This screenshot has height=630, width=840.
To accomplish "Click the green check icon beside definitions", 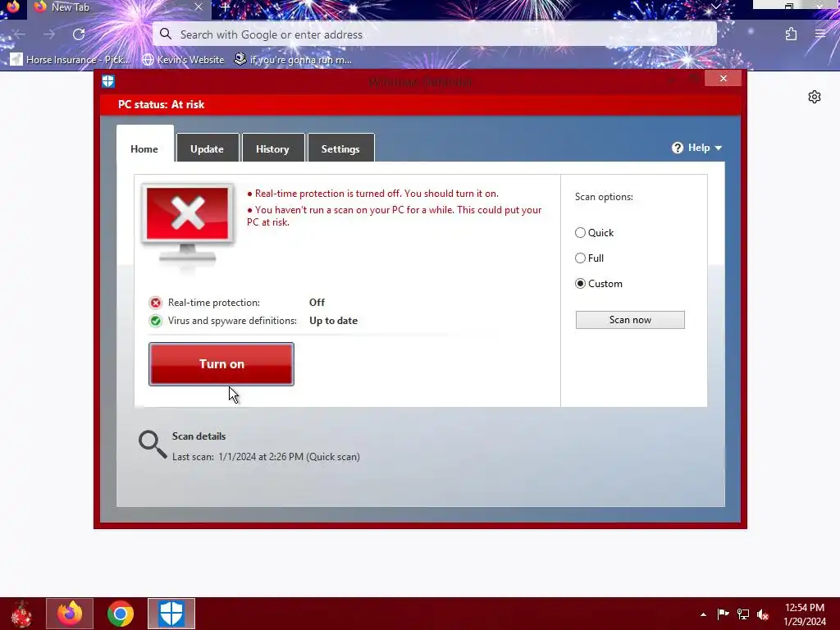I will [155, 321].
